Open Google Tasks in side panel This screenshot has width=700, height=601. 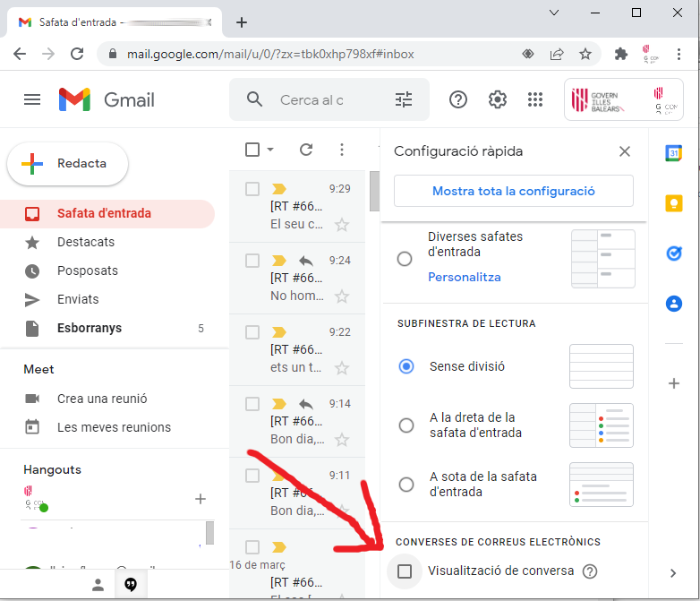pos(674,253)
